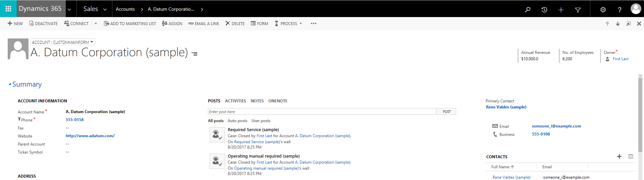Click the help question mark icon
644x180 pixels.
tap(620, 10)
